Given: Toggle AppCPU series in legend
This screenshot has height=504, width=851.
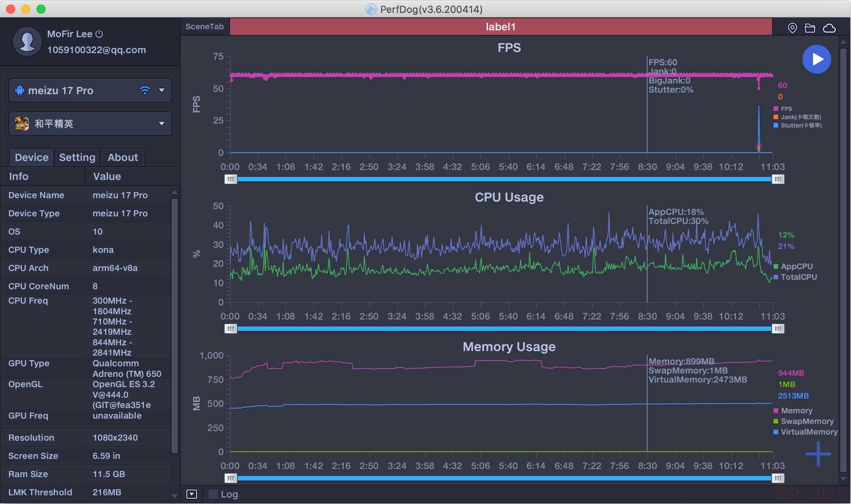Looking at the screenshot, I should (793, 266).
